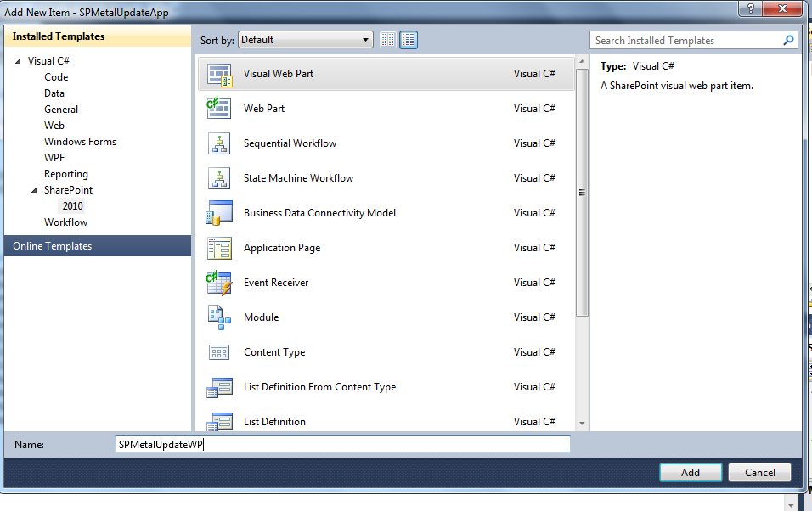Select the Visual Web Part template icon

click(220, 75)
